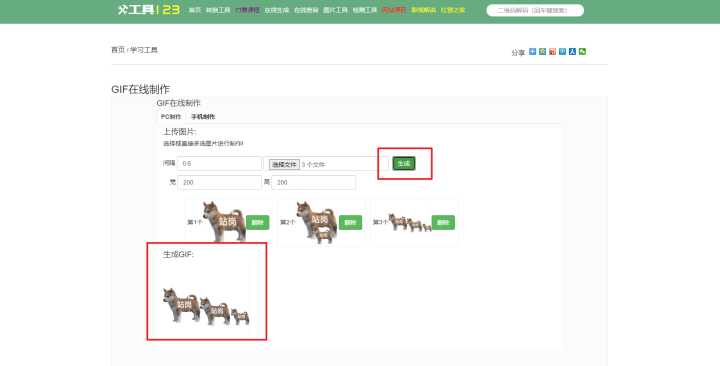This screenshot has width=720, height=366.
Task: Click the first blue share icon
Action: (x=533, y=52)
